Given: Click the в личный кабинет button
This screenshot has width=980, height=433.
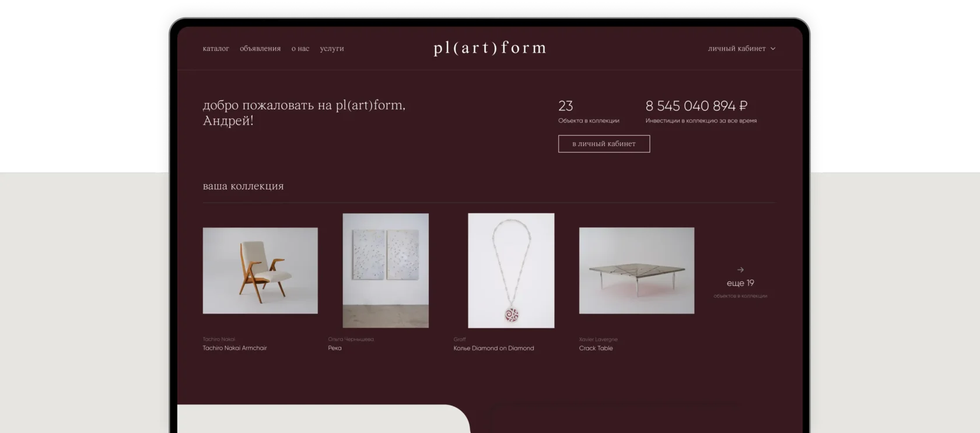Looking at the screenshot, I should pos(604,144).
